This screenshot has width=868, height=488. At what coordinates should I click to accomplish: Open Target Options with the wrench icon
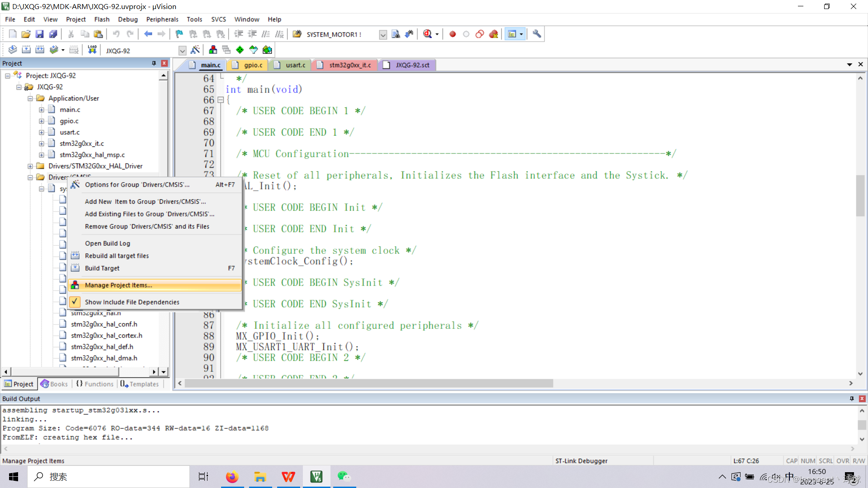pyautogui.click(x=536, y=34)
